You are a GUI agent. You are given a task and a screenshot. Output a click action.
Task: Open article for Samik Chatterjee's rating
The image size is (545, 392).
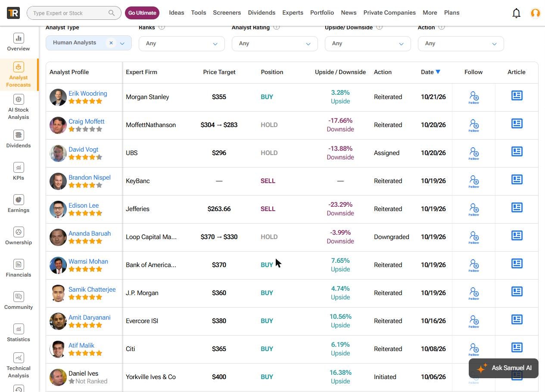tap(517, 292)
